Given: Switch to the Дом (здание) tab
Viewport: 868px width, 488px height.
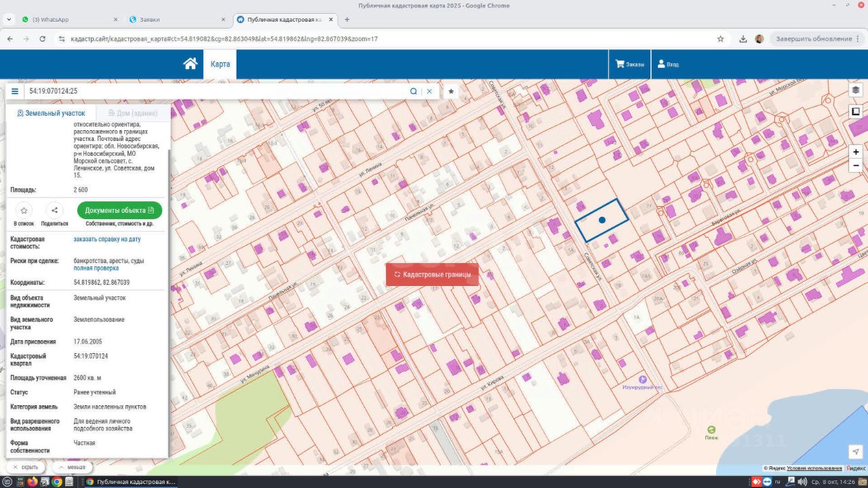Looking at the screenshot, I should coord(132,113).
